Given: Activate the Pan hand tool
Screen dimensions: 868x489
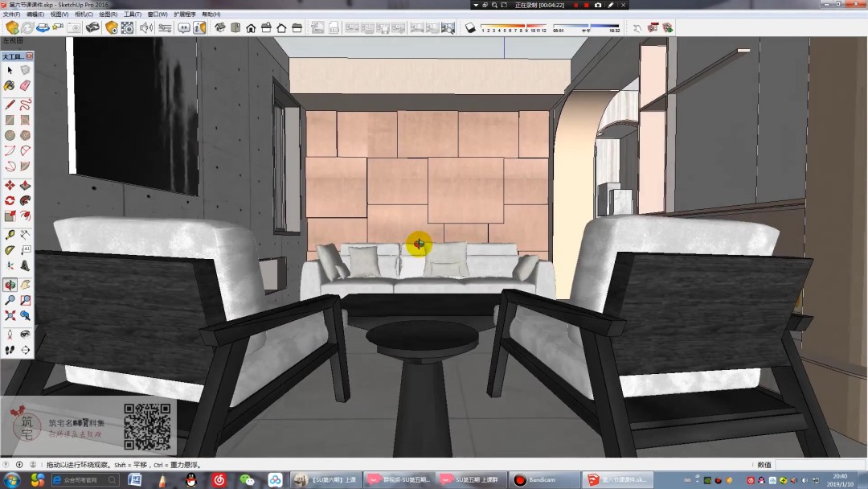Looking at the screenshot, I should [26, 285].
